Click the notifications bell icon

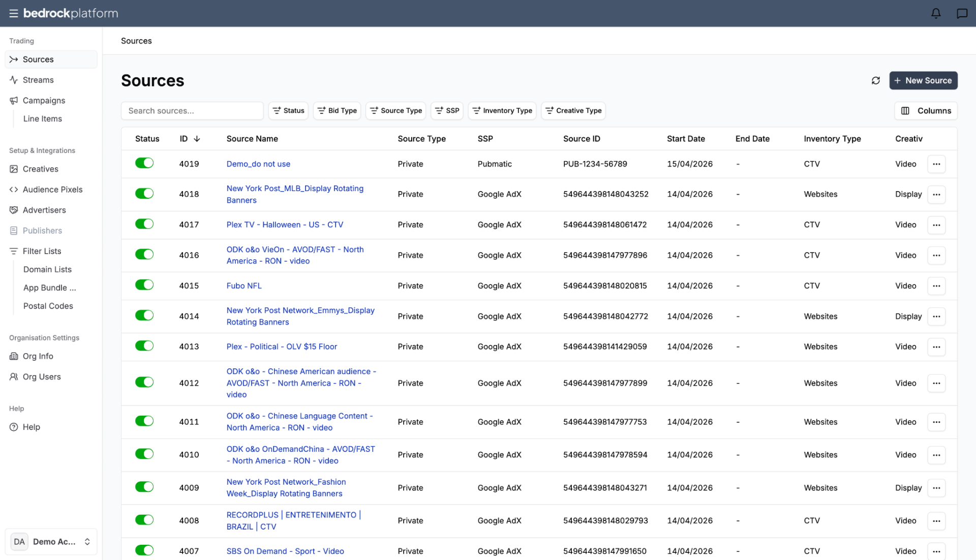(936, 13)
